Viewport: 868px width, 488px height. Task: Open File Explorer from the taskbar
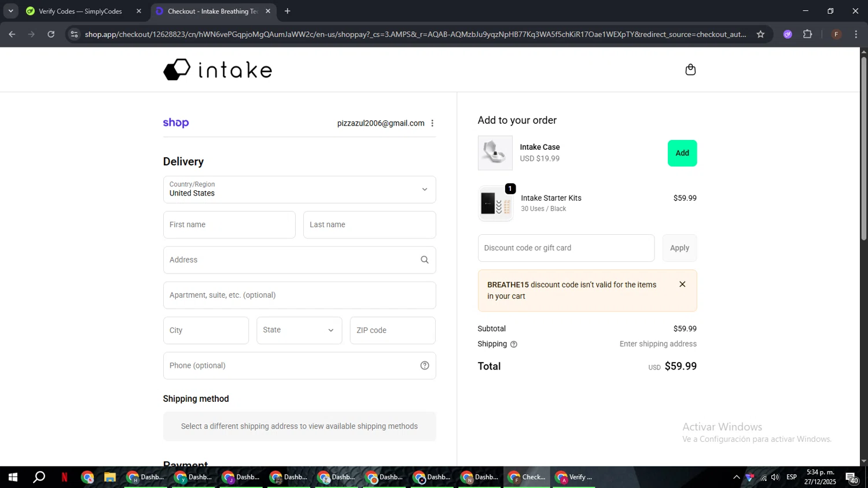pos(110,477)
